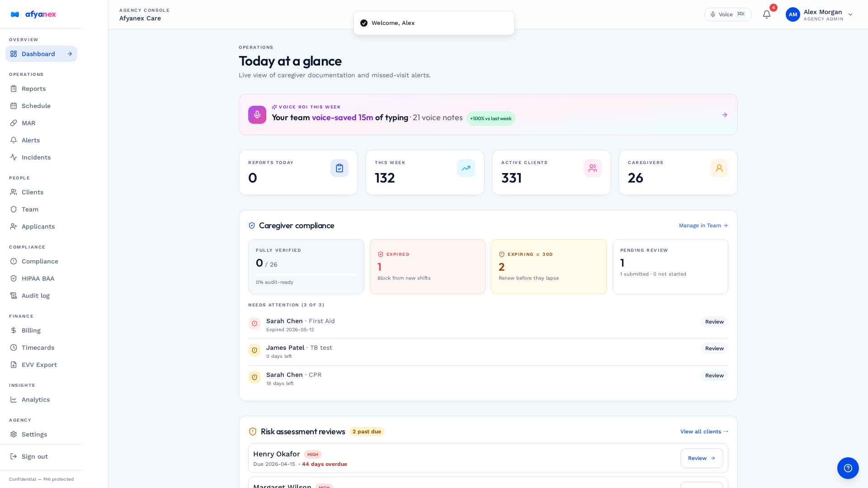868x488 pixels.
Task: Open the Audit log
Action: point(41,296)
